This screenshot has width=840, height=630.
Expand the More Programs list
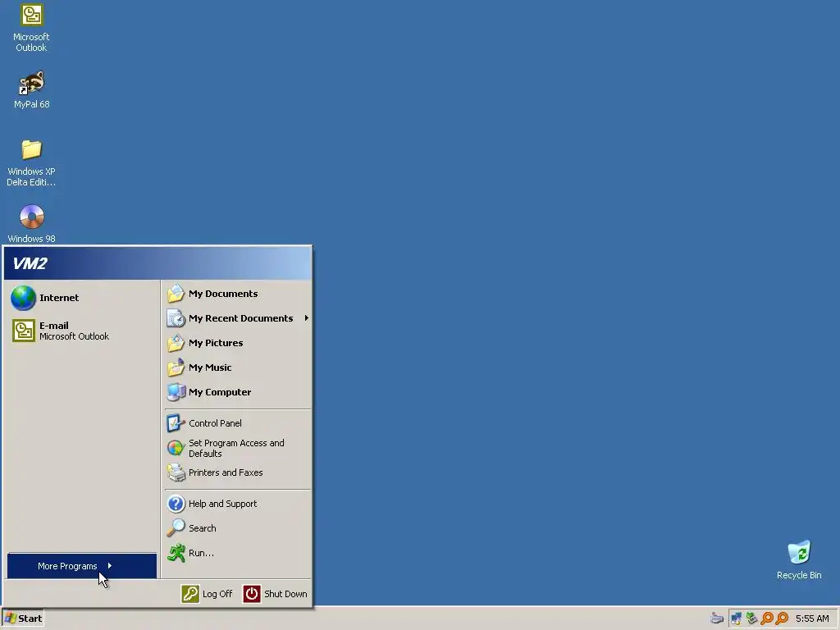(82, 566)
